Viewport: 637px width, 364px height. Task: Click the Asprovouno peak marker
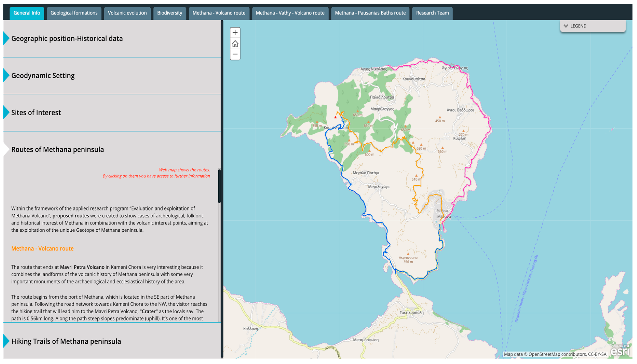(408, 254)
